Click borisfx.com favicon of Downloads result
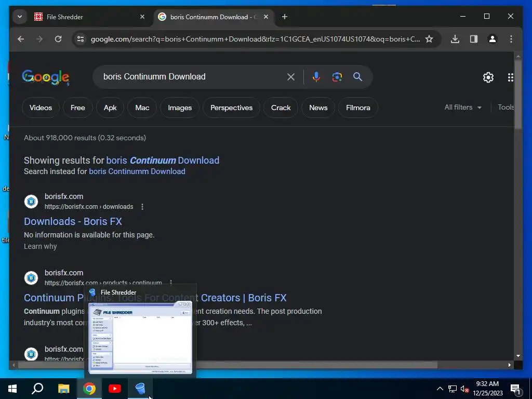Image resolution: width=532 pixels, height=399 pixels. (31, 202)
